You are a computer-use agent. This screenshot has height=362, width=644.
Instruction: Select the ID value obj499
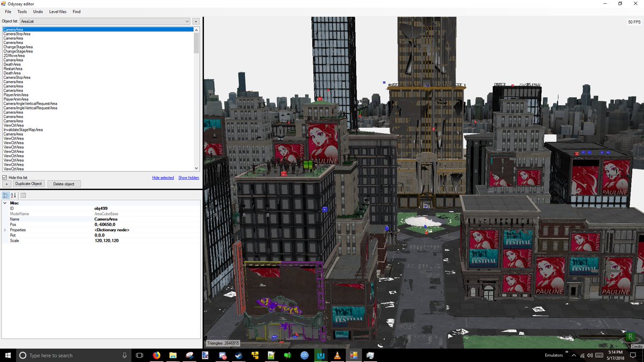[x=101, y=209]
